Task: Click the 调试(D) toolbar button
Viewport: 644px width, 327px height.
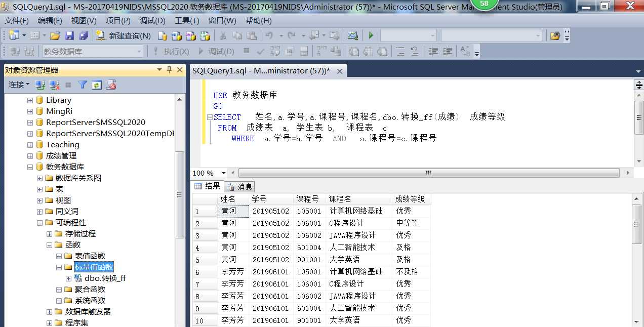Action: click(216, 51)
